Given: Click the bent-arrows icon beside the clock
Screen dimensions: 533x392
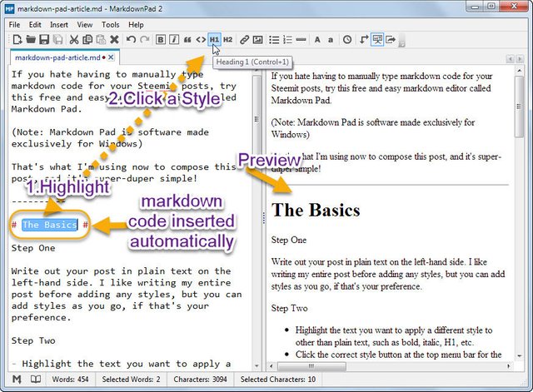Looking at the screenshot, I should coord(364,39).
